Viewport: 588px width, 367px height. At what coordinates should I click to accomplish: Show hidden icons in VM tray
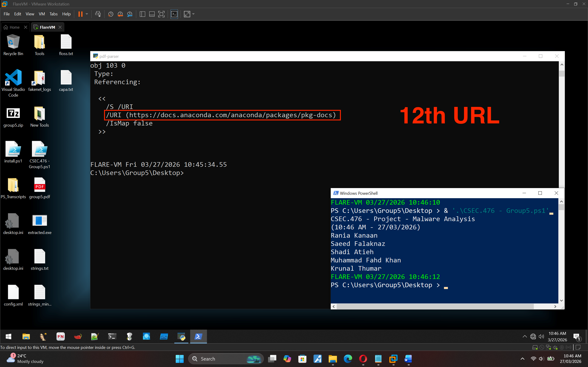(525, 336)
